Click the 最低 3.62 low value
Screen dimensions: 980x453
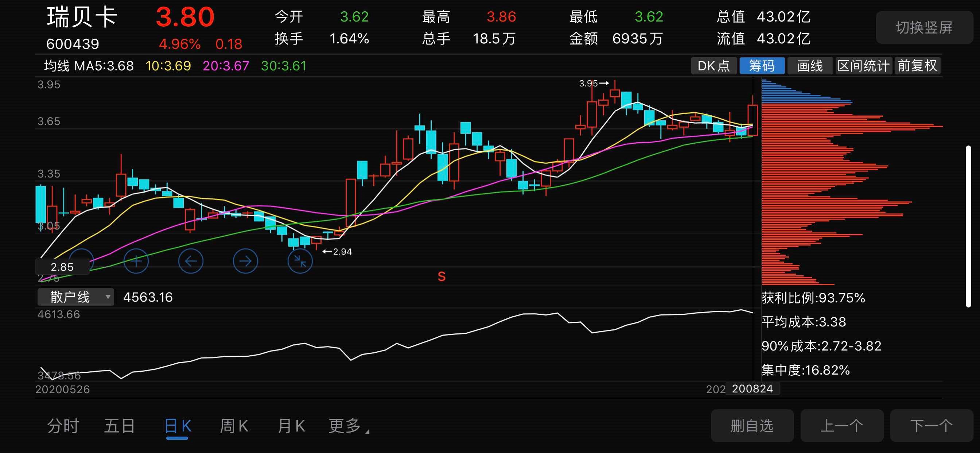point(649,17)
